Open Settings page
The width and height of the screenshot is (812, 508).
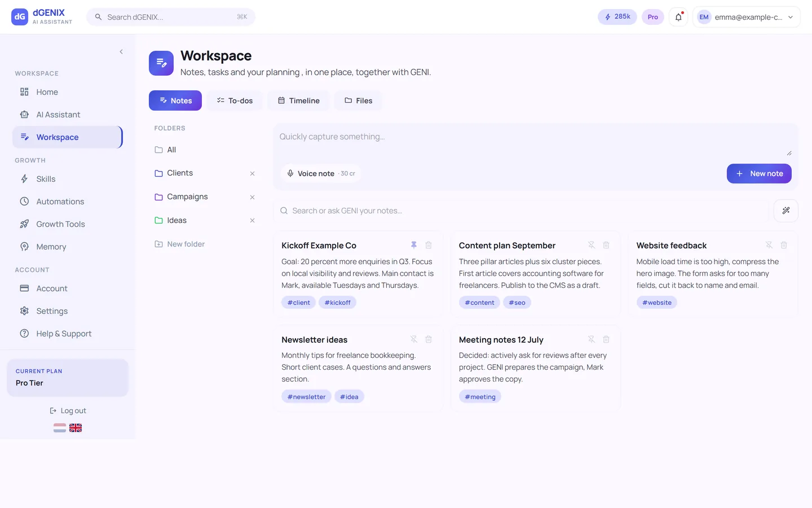coord(68,311)
